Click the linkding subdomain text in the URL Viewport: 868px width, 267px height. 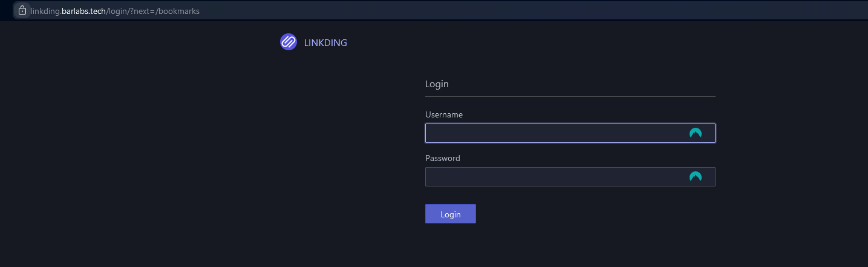click(x=45, y=11)
